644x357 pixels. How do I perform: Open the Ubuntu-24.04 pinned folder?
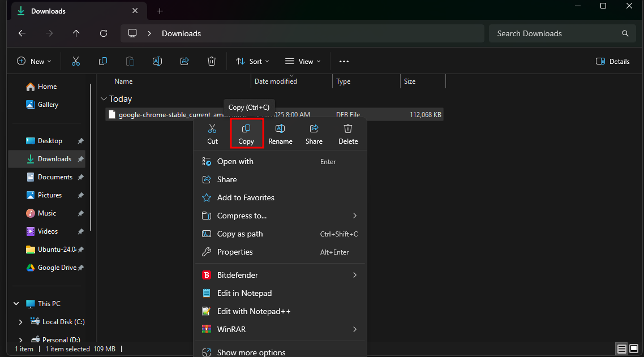tap(47, 249)
